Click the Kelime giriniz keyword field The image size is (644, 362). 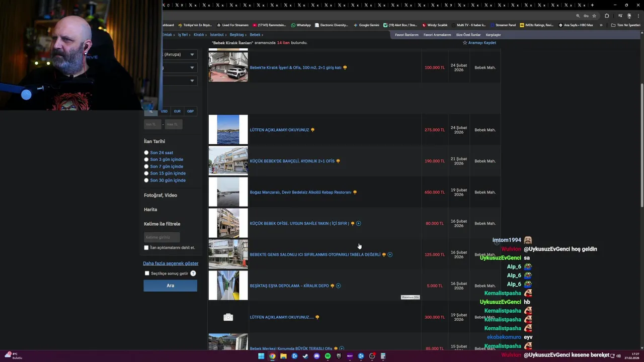162,237
